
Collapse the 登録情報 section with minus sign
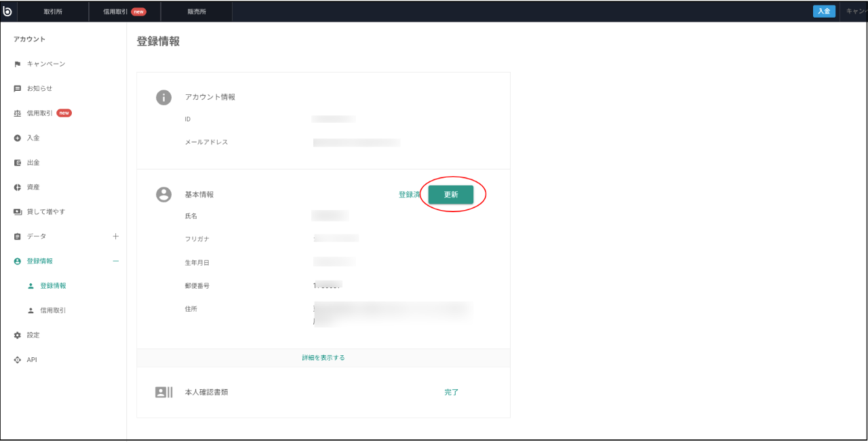click(x=115, y=261)
